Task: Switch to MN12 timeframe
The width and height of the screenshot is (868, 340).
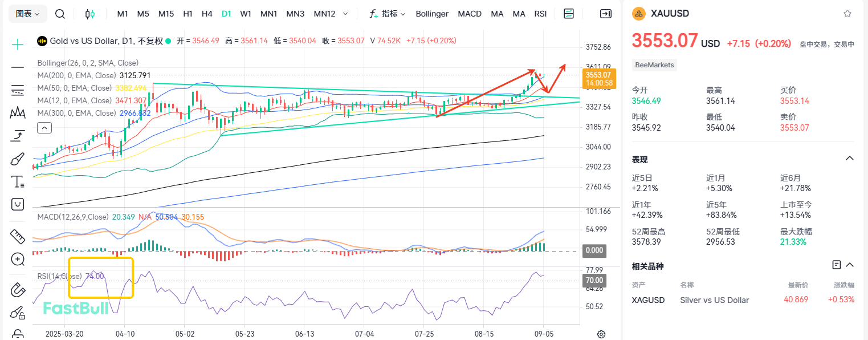Action: click(324, 14)
